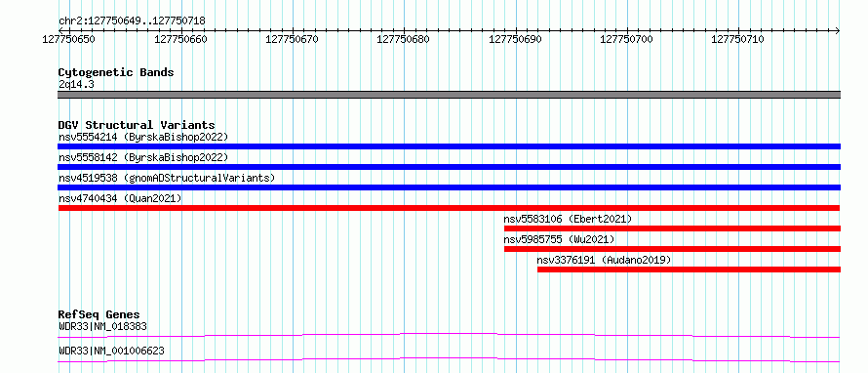This screenshot has height=373, width=868.
Task: Open variant nsv5985755 (Wu2021) label
Action: click(559, 239)
